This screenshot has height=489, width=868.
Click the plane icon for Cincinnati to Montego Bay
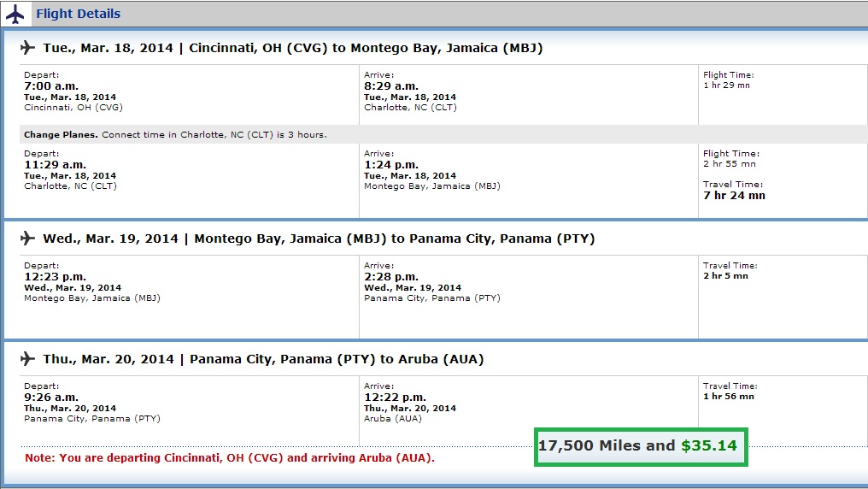pyautogui.click(x=28, y=48)
